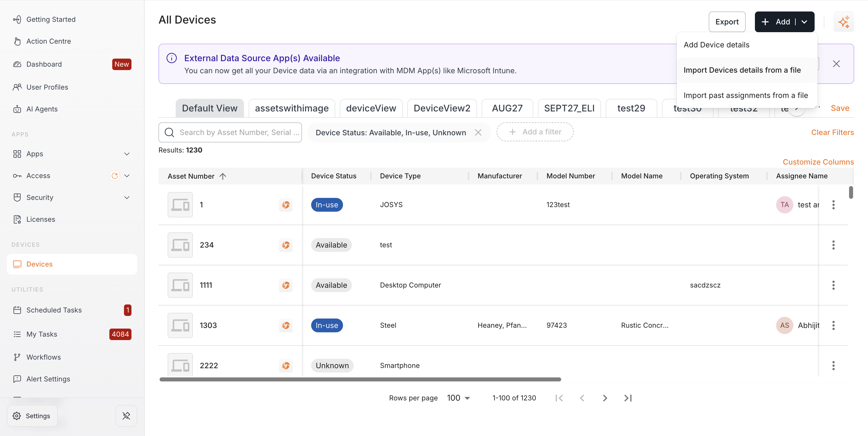Click the Device Type column header
This screenshot has width=868, height=436.
tap(400, 176)
